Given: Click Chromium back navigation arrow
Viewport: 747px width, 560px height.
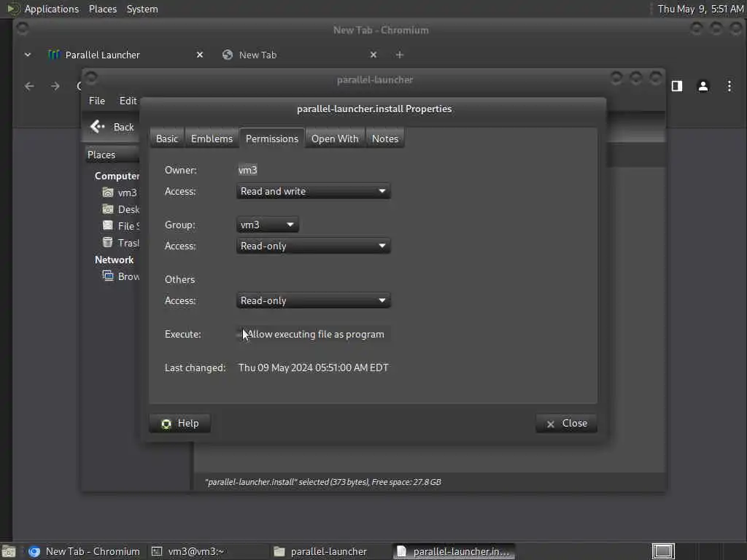Looking at the screenshot, I should coord(29,86).
